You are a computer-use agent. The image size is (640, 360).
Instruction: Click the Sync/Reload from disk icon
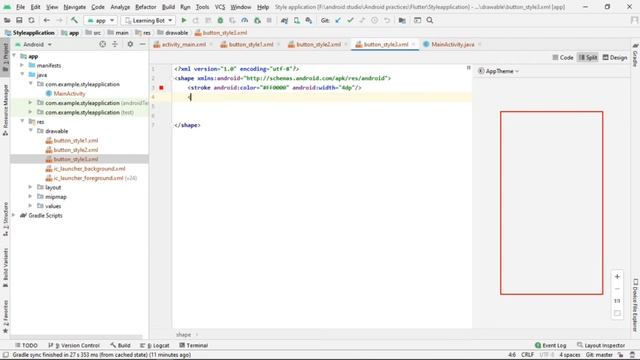31,20
